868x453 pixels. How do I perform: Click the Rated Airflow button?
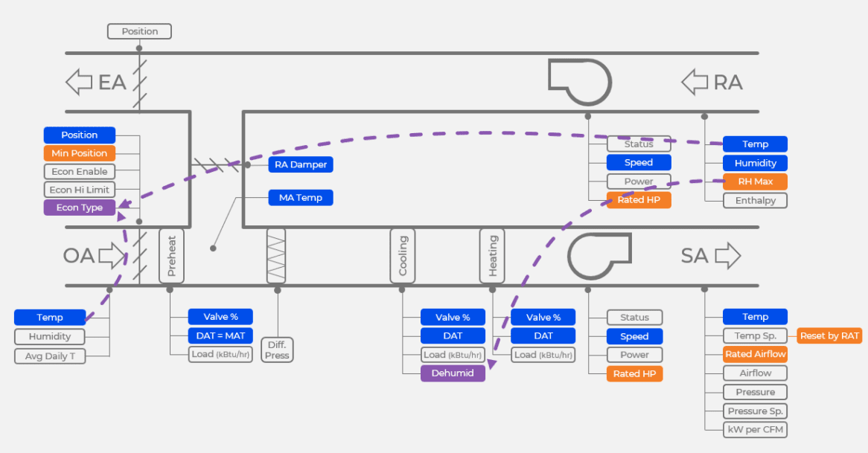tap(755, 354)
